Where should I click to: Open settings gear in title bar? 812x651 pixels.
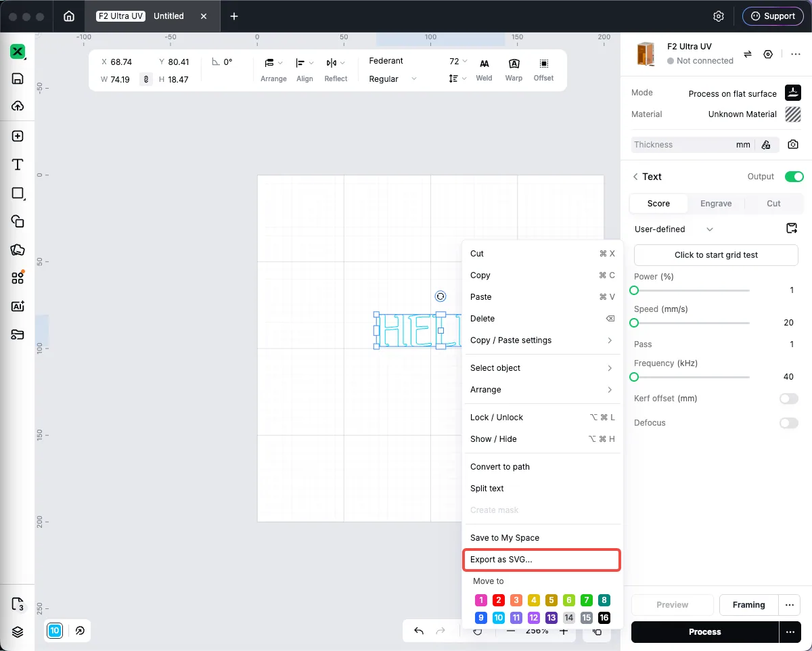click(719, 16)
